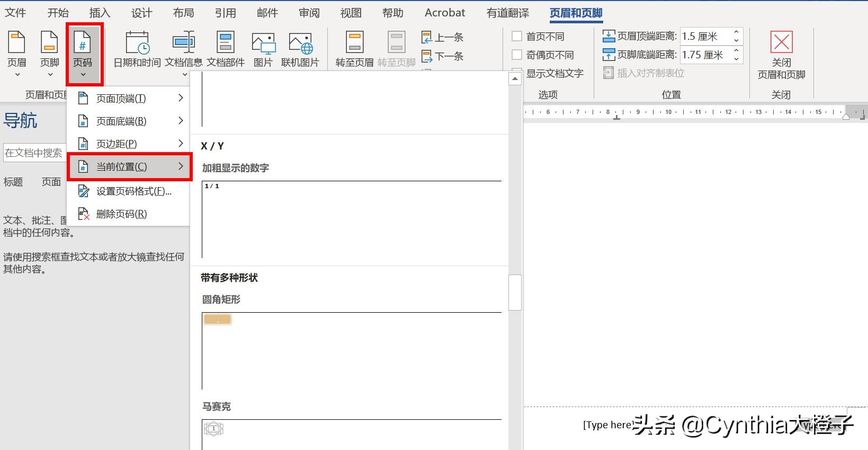Switch to the 审阅 tab
Screen dimensions: 868x450
309,13
